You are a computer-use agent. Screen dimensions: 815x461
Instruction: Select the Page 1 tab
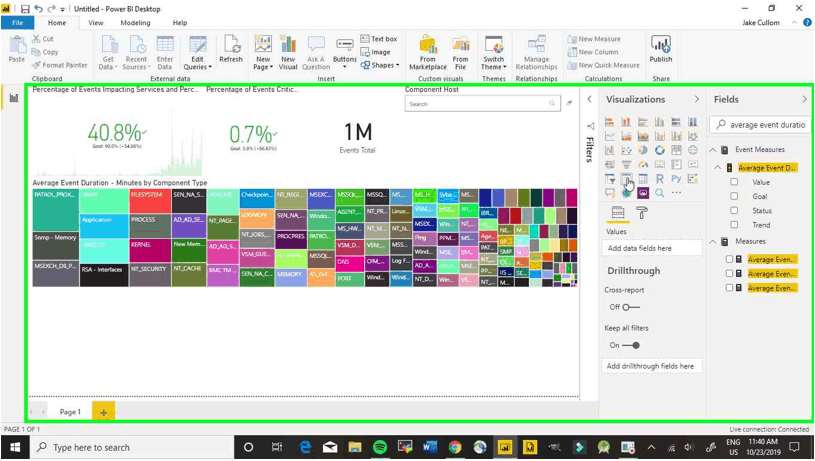(70, 412)
